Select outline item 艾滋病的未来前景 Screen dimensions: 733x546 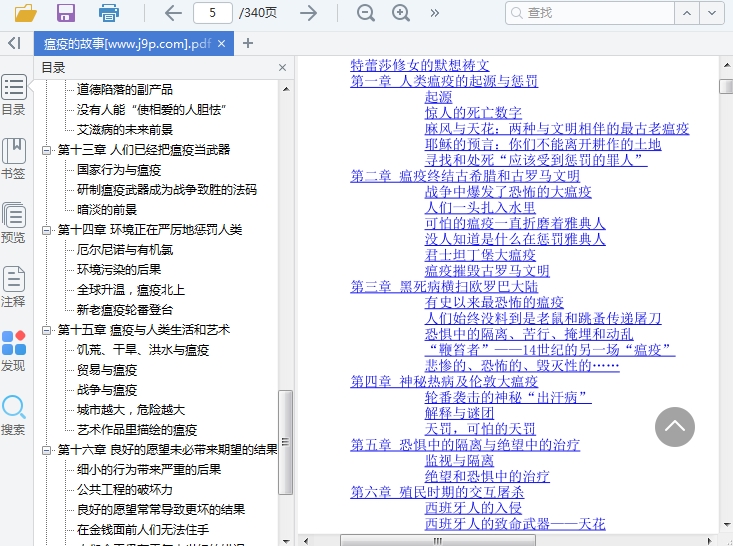[x=125, y=129]
